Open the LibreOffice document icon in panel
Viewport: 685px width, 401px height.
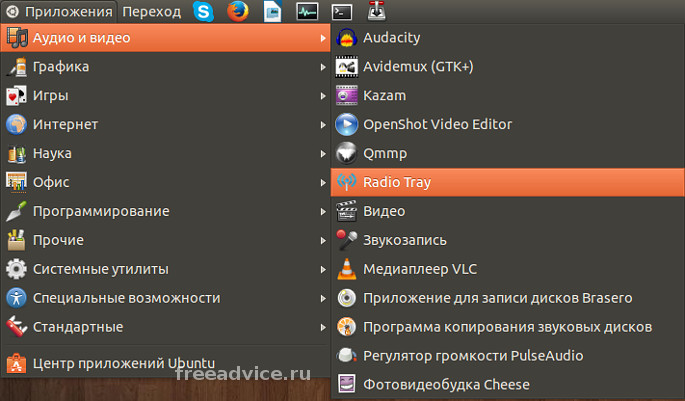[x=273, y=11]
